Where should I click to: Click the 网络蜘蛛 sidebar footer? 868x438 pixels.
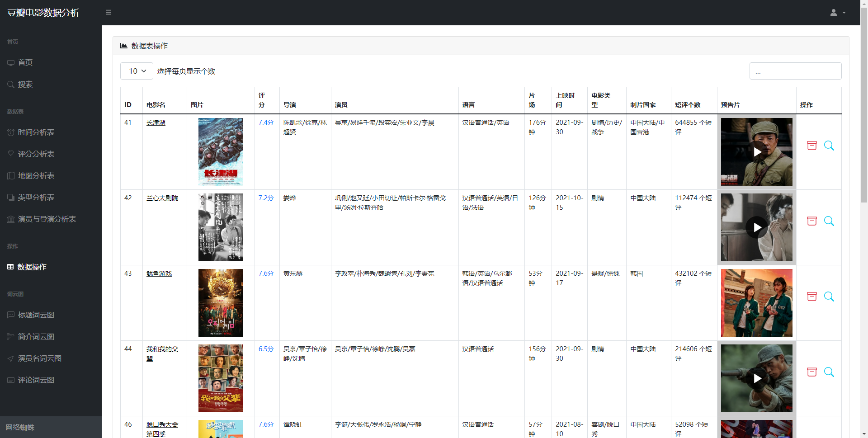point(51,427)
